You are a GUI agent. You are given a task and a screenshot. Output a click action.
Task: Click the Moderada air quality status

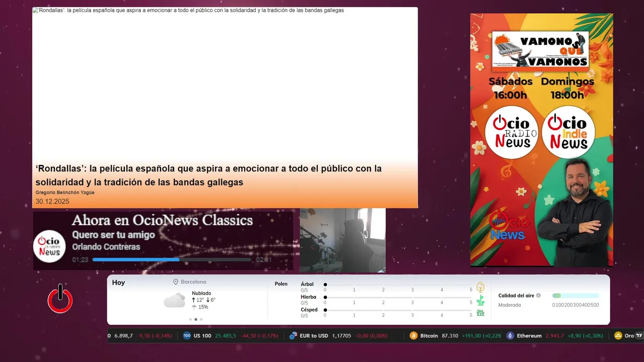pos(510,305)
